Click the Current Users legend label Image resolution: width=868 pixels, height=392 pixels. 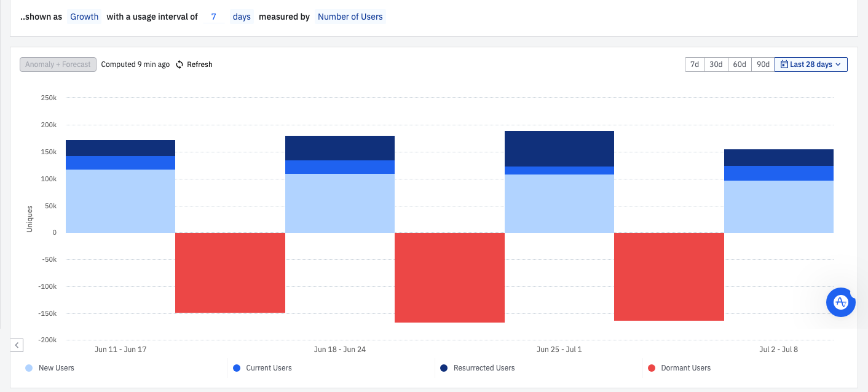tap(269, 368)
